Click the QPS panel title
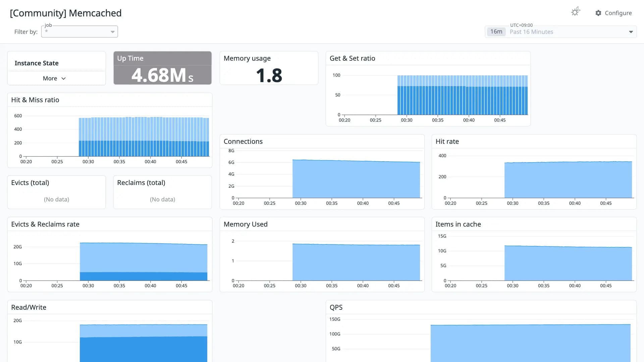 (x=336, y=307)
